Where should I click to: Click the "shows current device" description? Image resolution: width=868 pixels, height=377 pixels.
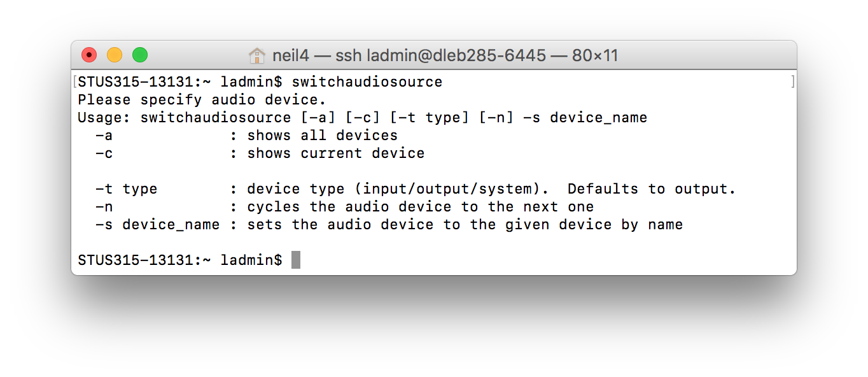tap(335, 153)
